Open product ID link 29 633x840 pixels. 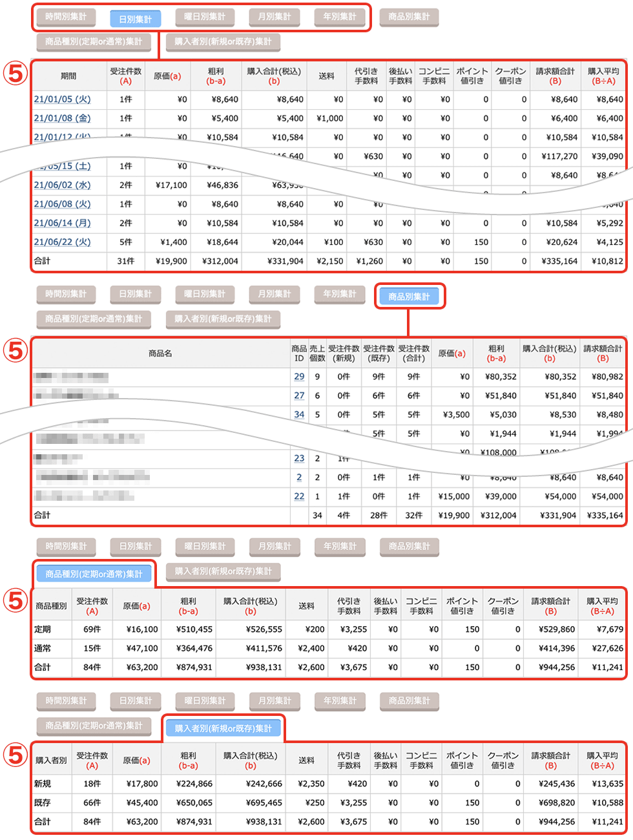tap(299, 377)
